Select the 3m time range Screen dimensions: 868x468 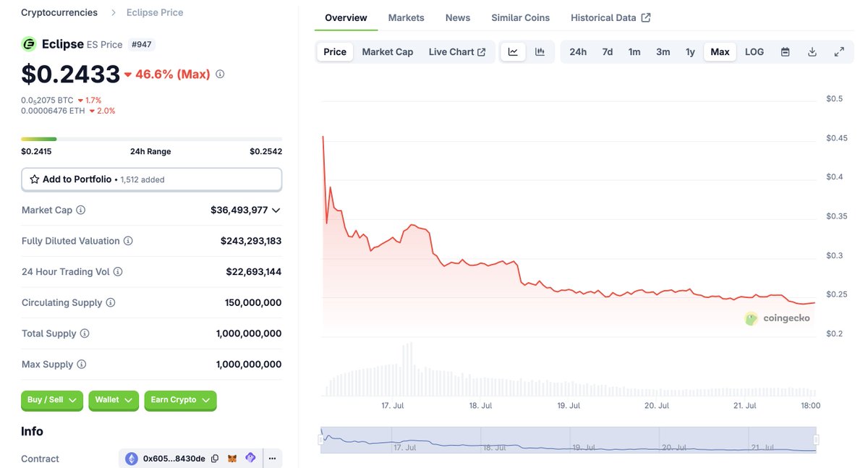point(663,52)
